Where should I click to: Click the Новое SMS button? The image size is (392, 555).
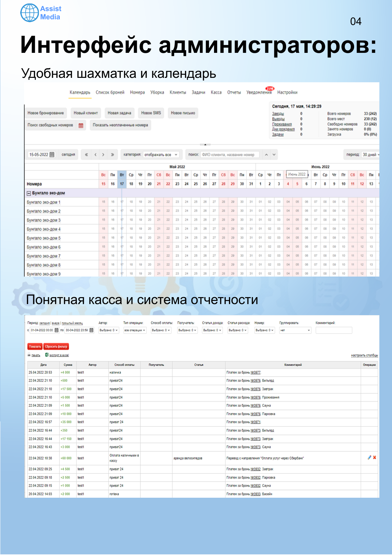coord(151,113)
